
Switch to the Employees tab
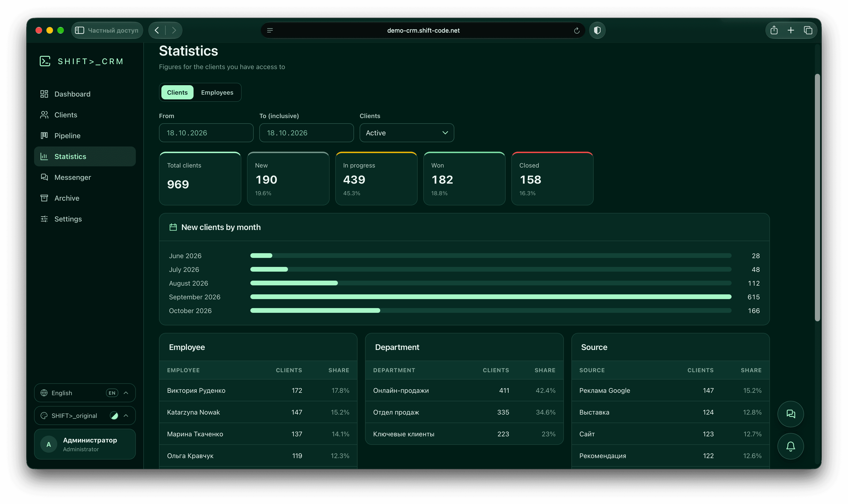pyautogui.click(x=217, y=92)
